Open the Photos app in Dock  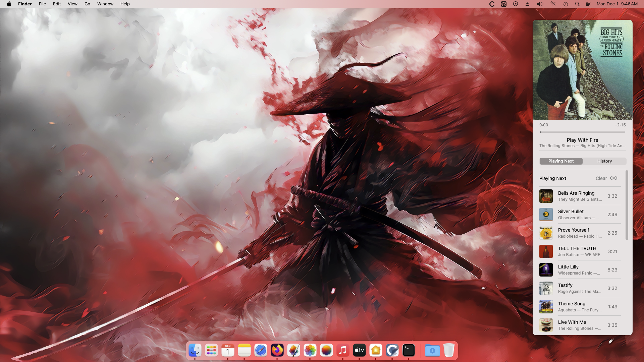(310, 351)
